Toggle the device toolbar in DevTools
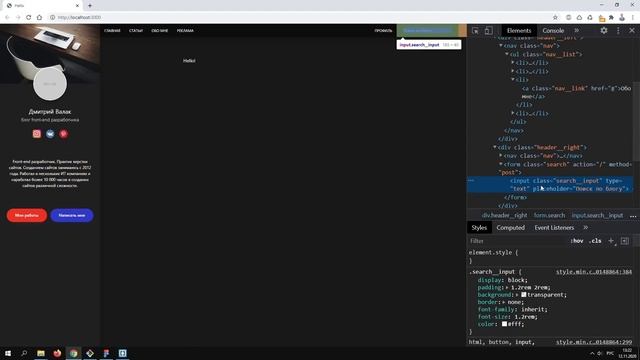Viewport: 640px width, 360px height. 489,31
